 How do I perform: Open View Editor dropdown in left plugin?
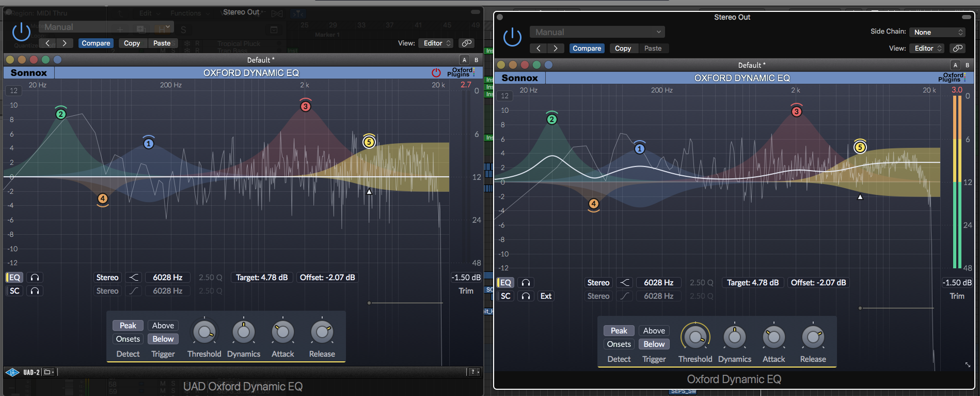pos(437,43)
